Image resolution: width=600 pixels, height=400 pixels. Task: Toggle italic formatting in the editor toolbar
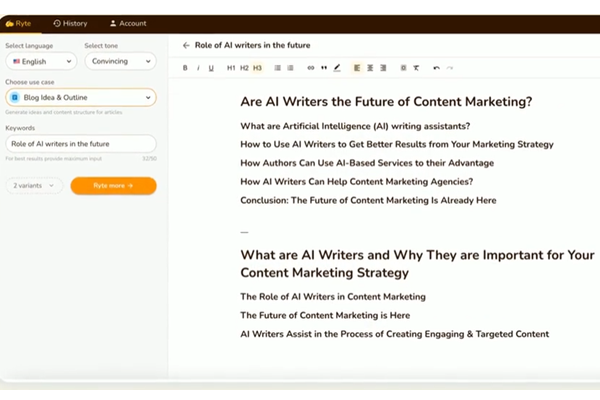198,68
